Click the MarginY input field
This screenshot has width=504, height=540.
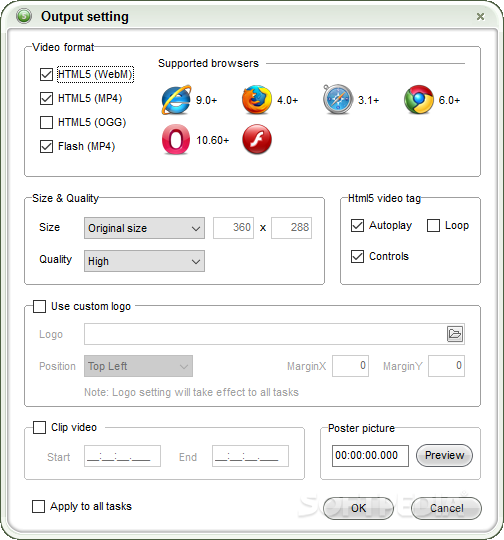click(x=446, y=366)
